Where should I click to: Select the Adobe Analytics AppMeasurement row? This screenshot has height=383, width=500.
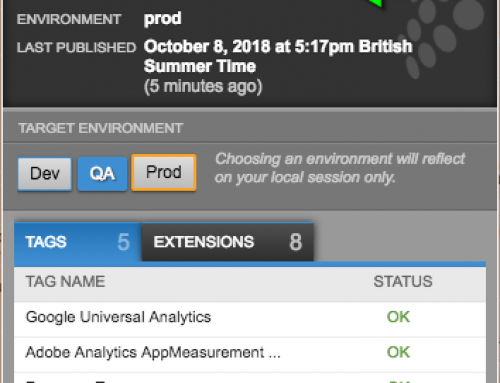point(250,354)
